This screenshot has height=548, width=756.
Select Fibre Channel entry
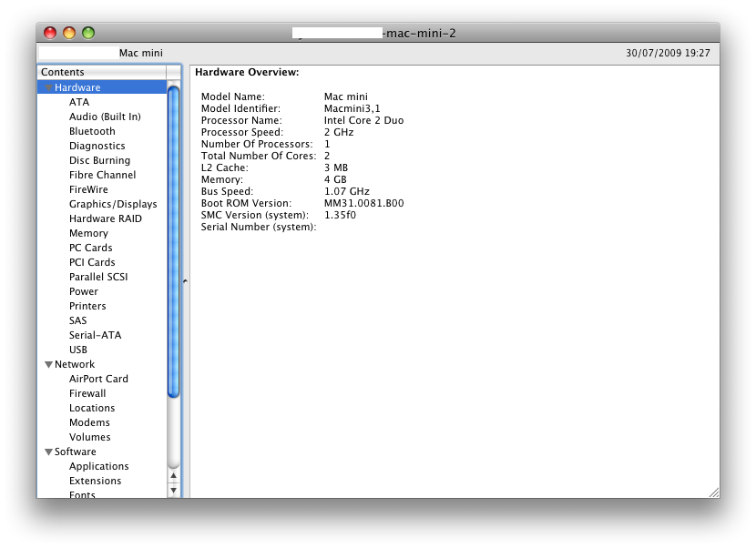[x=102, y=175]
